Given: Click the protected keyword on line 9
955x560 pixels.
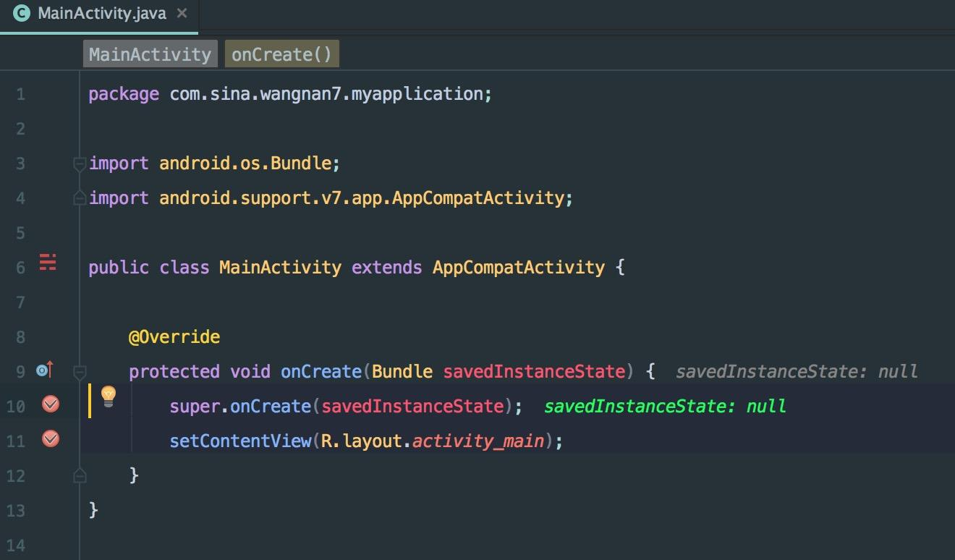Looking at the screenshot, I should (x=174, y=372).
